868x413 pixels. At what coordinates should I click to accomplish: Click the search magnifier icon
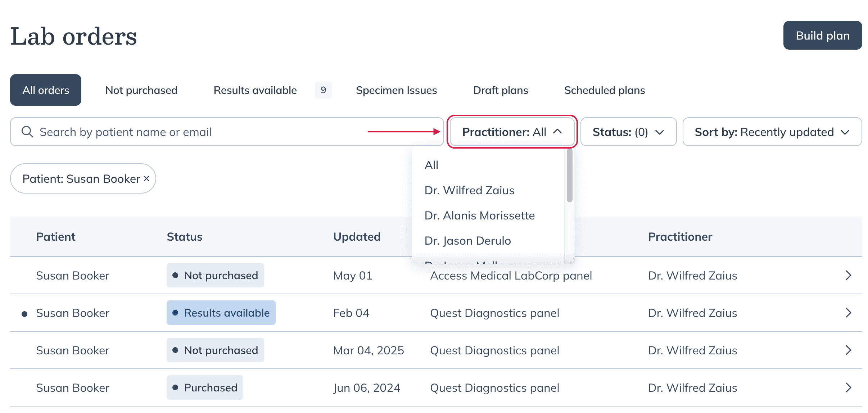coord(27,132)
